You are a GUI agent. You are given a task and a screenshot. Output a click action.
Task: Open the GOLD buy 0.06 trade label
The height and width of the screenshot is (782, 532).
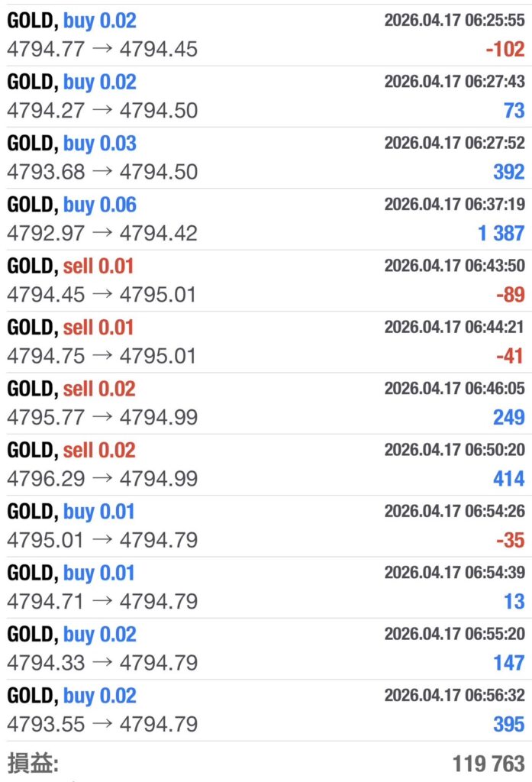click(x=72, y=205)
